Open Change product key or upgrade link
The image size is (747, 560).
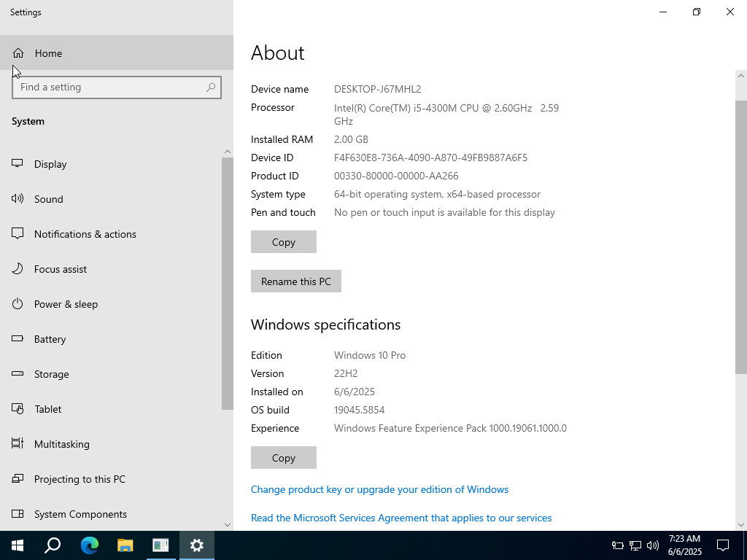pyautogui.click(x=379, y=489)
